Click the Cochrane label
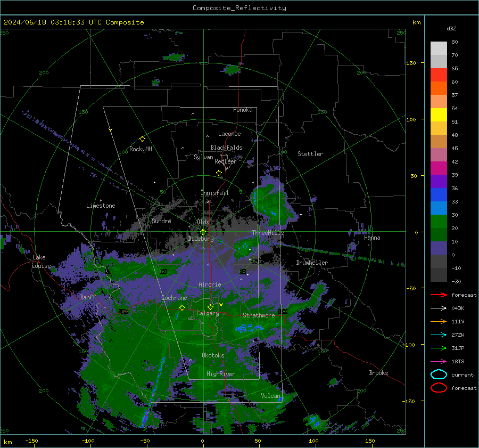479x448 pixels. (x=174, y=298)
